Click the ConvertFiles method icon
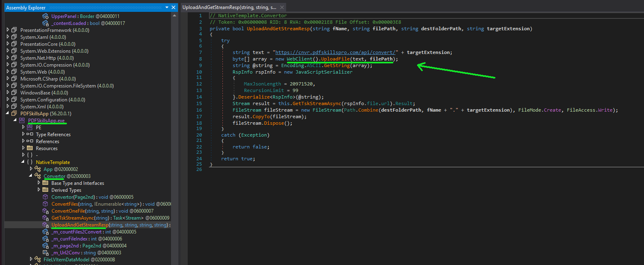644x265 pixels. click(x=46, y=204)
